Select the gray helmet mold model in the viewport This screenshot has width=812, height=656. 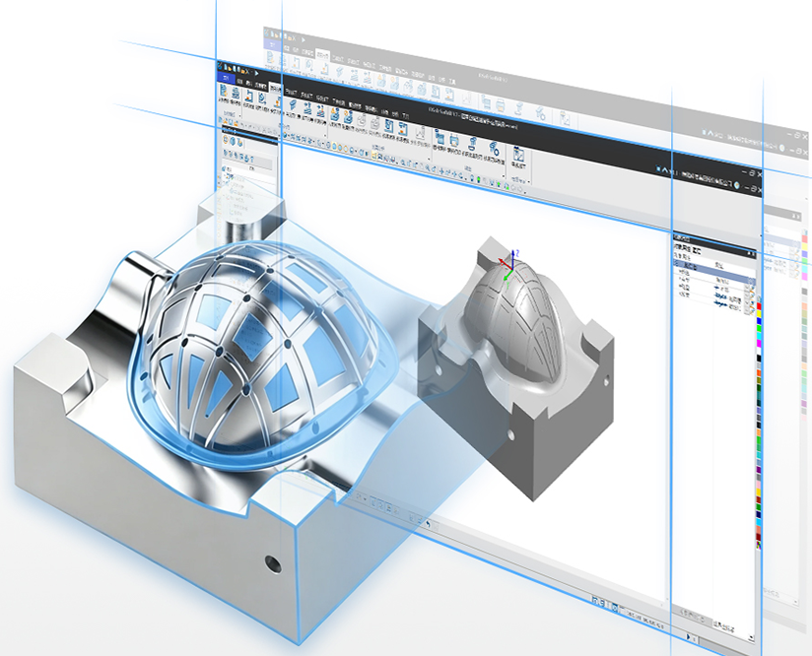pos(515,367)
